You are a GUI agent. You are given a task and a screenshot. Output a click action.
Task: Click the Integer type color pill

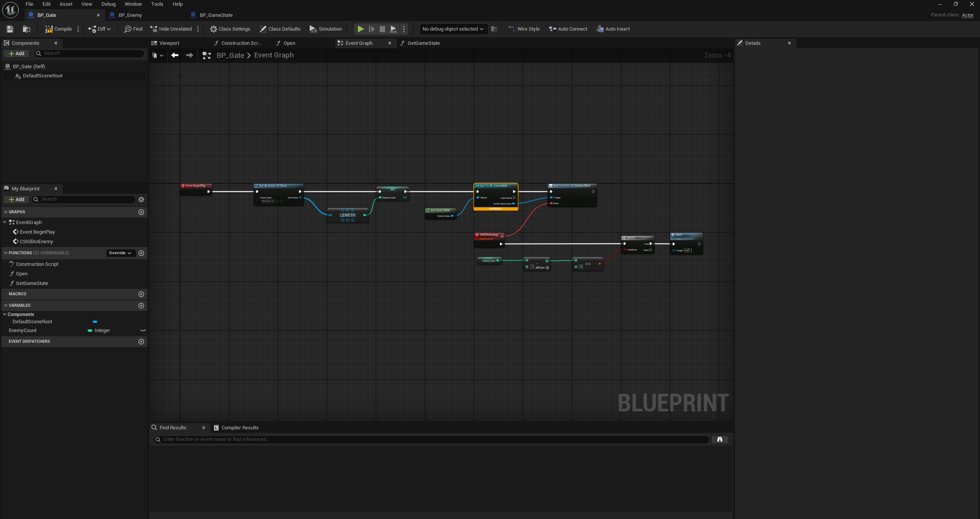[x=90, y=331]
